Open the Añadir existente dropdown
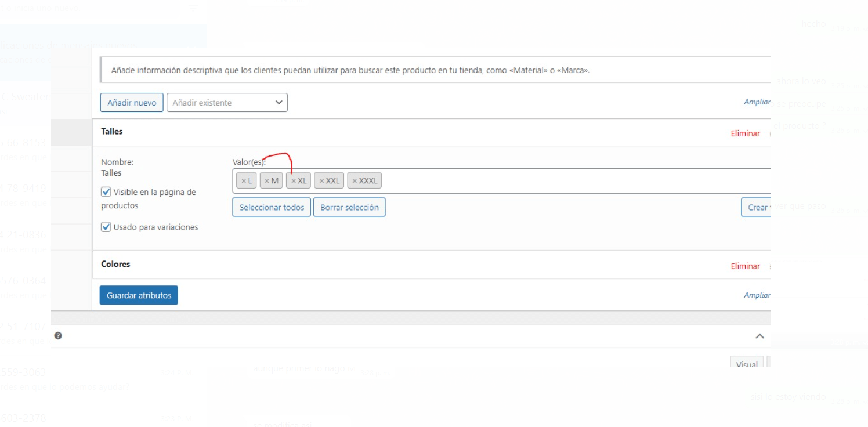The height and width of the screenshot is (427, 868). [227, 103]
